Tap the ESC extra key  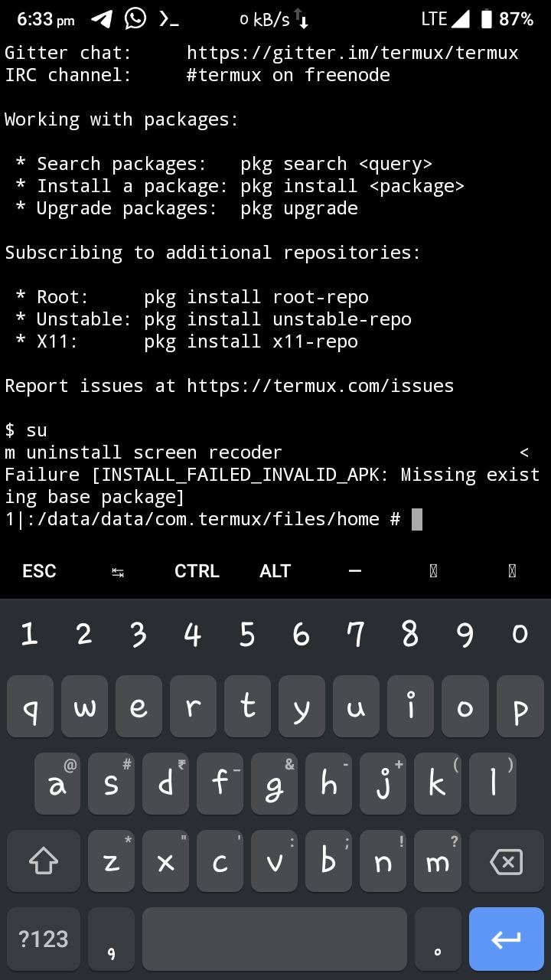click(x=39, y=571)
